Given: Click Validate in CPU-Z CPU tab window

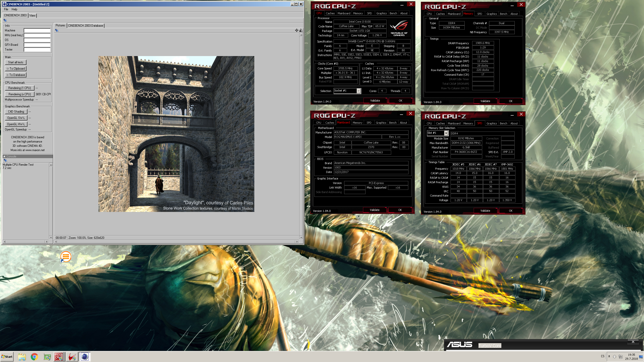Looking at the screenshot, I should coord(375,101).
